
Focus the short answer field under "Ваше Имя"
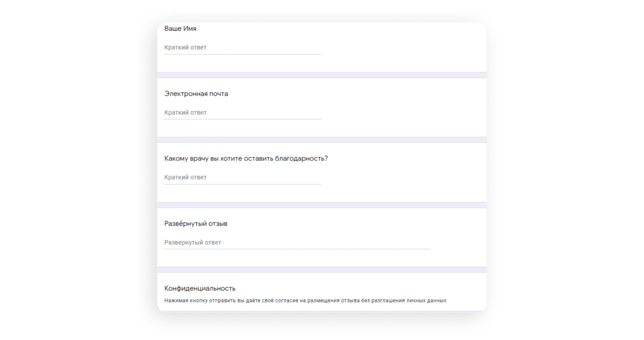point(242,48)
